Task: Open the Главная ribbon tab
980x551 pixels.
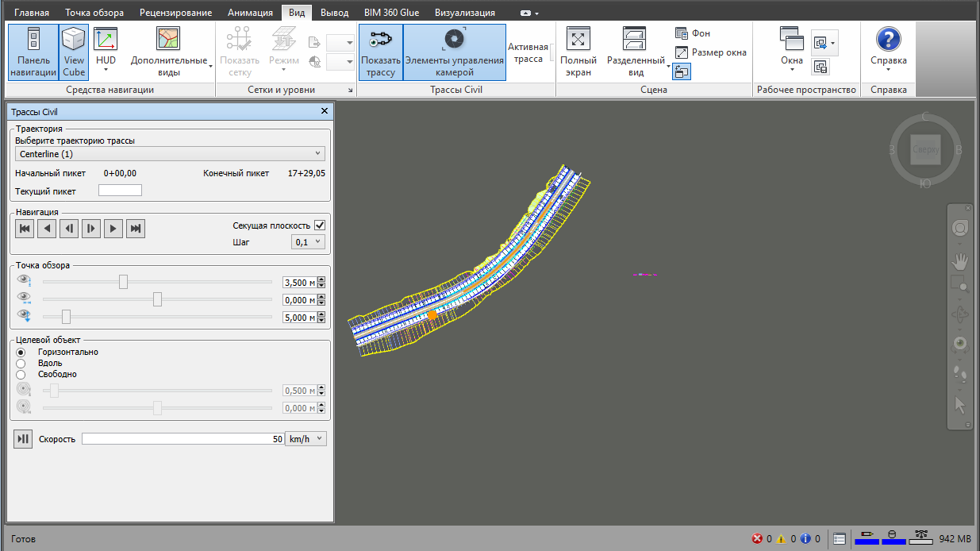Action: tap(32, 13)
